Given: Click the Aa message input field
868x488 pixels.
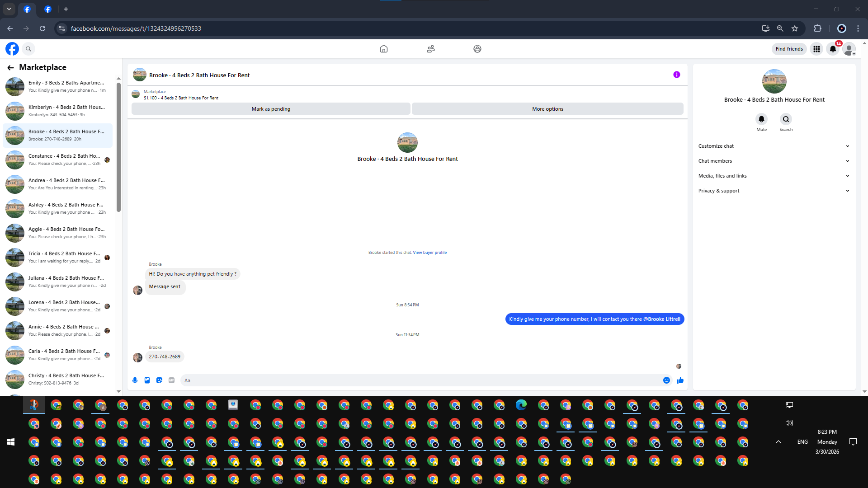Looking at the screenshot, I should click(420, 380).
